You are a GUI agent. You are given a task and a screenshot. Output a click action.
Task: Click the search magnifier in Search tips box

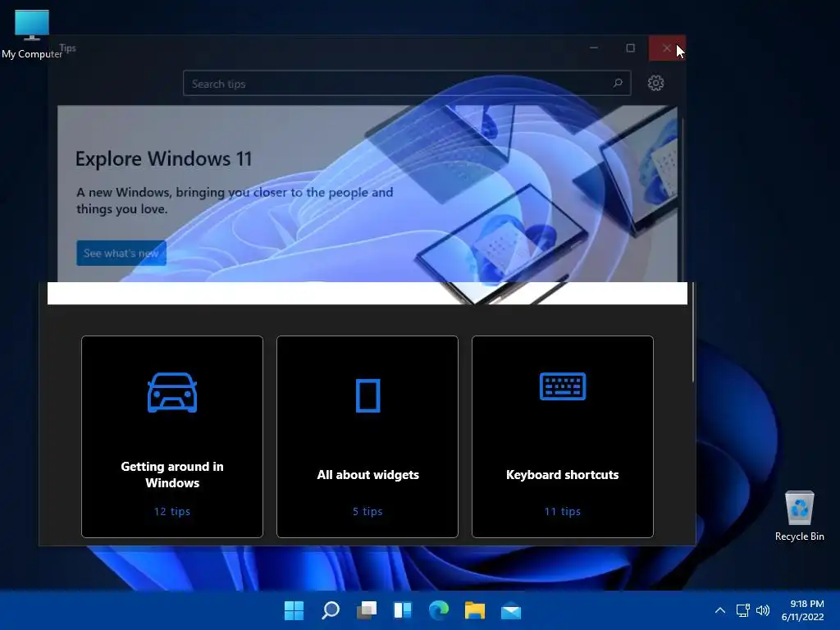tap(618, 83)
